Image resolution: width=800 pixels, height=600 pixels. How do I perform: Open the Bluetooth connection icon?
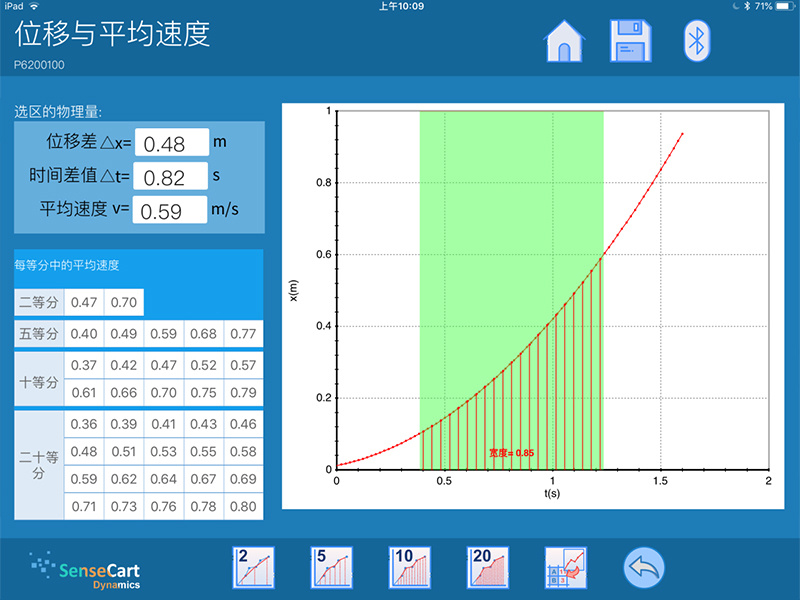point(696,41)
